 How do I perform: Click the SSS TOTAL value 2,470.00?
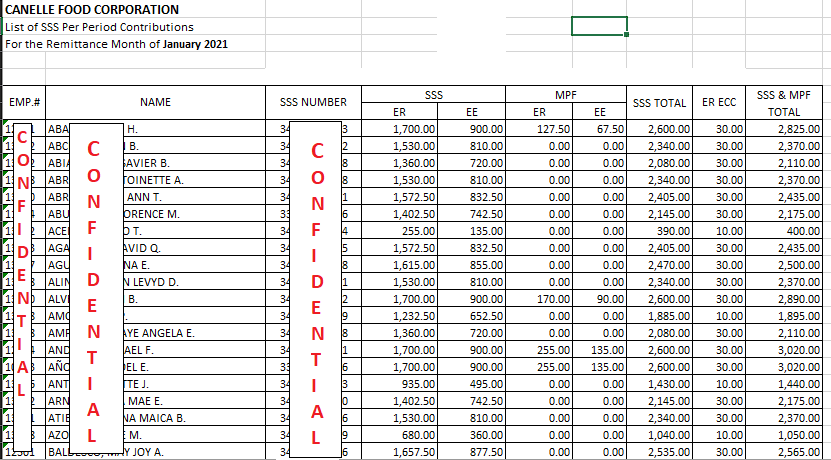tap(659, 265)
